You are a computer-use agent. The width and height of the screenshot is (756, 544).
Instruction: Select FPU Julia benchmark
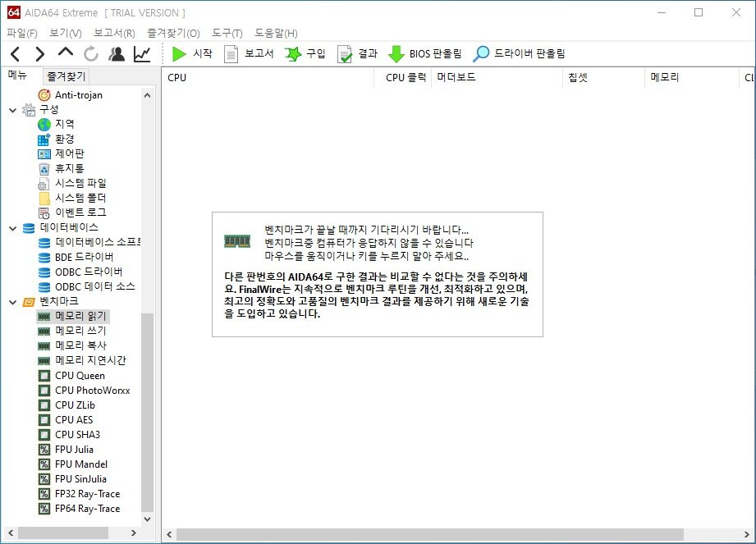pos(66,450)
